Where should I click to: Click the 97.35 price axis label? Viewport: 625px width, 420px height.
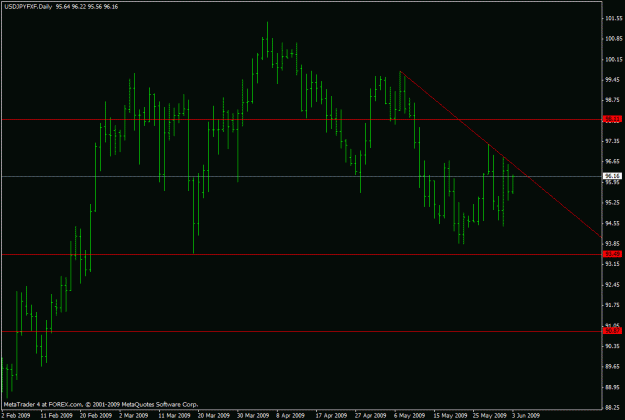coord(614,141)
